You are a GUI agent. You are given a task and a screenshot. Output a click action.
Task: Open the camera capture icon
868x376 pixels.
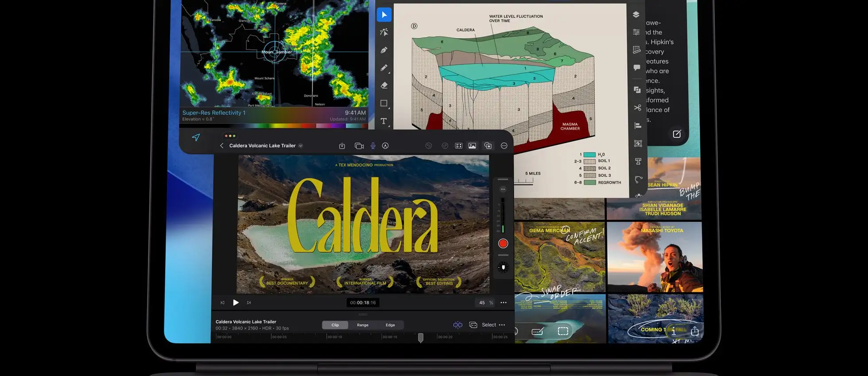click(359, 146)
